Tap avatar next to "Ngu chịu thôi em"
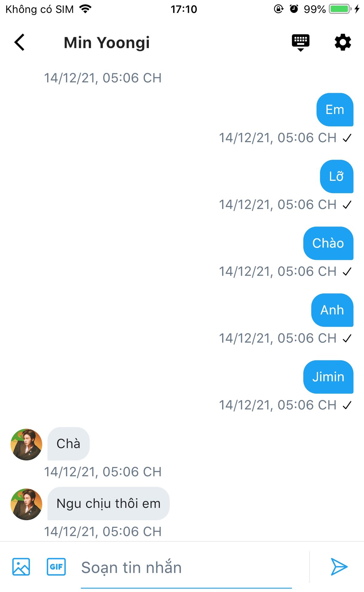Viewport: 364px width, 592px height. (27, 504)
